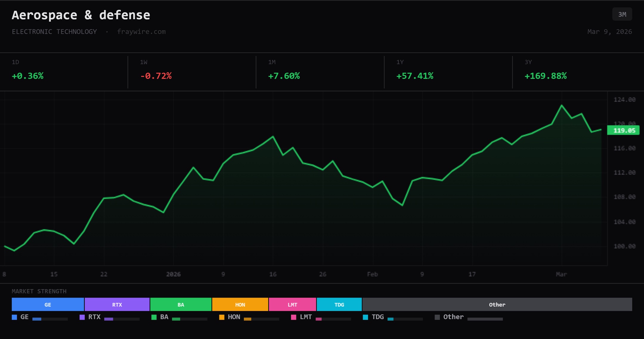Select the HON orange bar segment
The width and height of the screenshot is (644, 339).
(x=240, y=304)
